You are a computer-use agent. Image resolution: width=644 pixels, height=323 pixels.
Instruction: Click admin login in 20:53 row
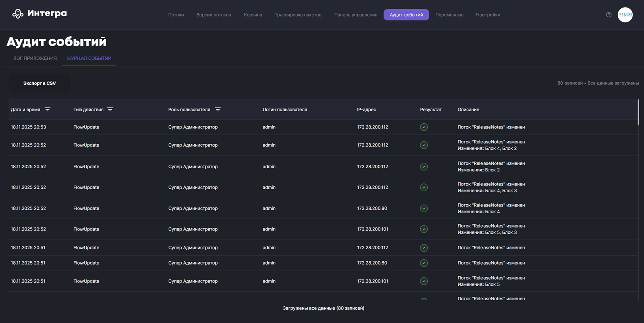pyautogui.click(x=269, y=127)
